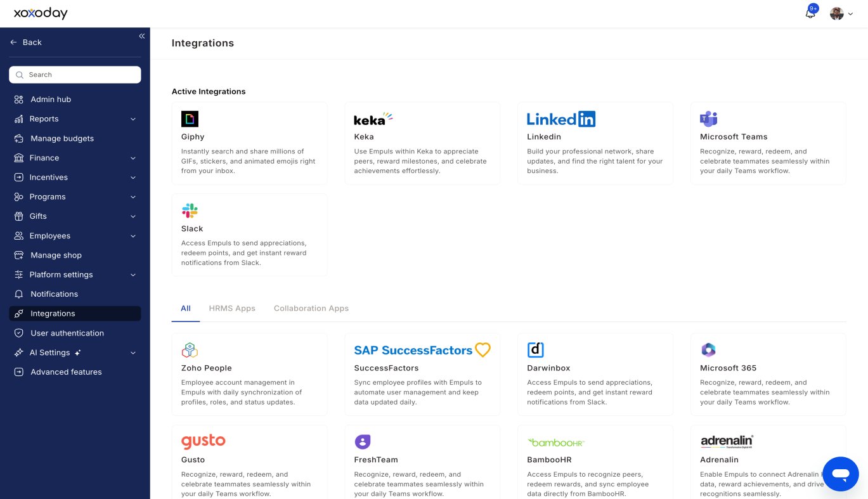Click the Manage shop storefront icon
This screenshot has width=868, height=499.
(19, 256)
